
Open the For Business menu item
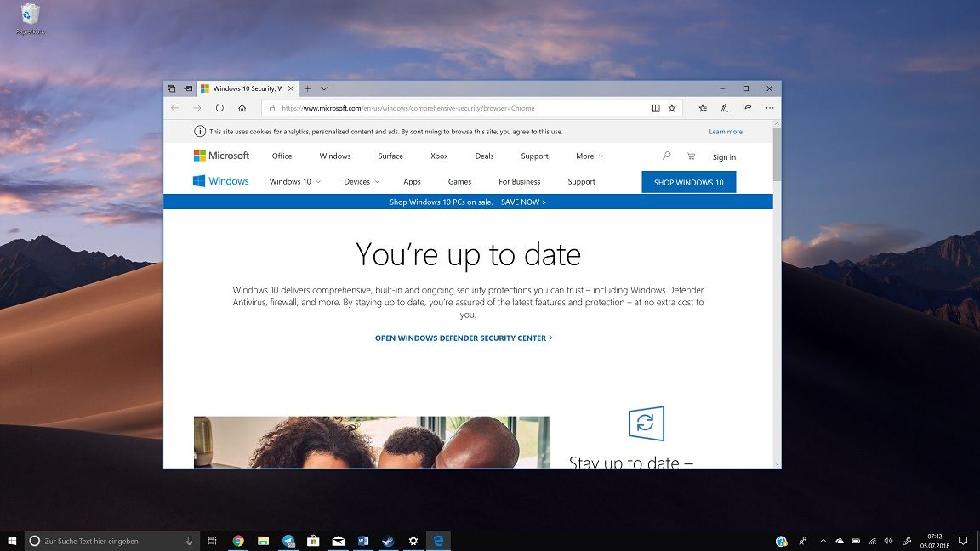[519, 182]
